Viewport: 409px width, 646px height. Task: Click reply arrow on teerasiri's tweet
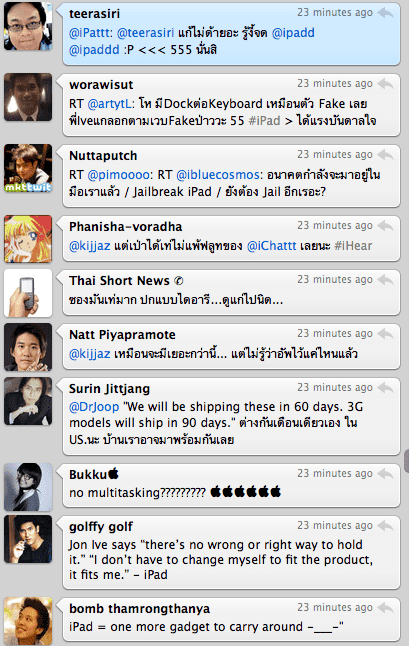click(386, 13)
